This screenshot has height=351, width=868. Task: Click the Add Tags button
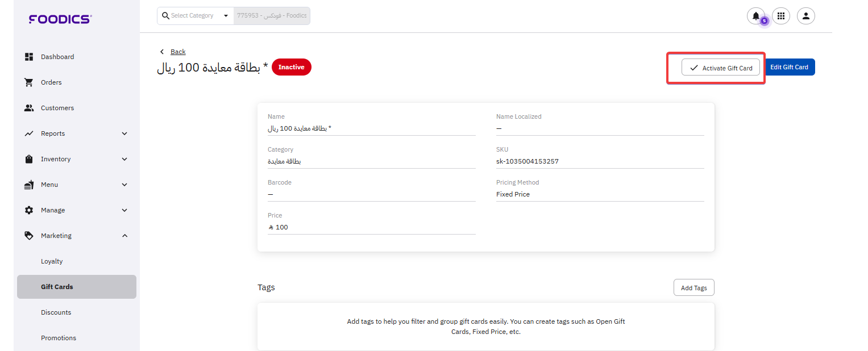click(x=693, y=288)
